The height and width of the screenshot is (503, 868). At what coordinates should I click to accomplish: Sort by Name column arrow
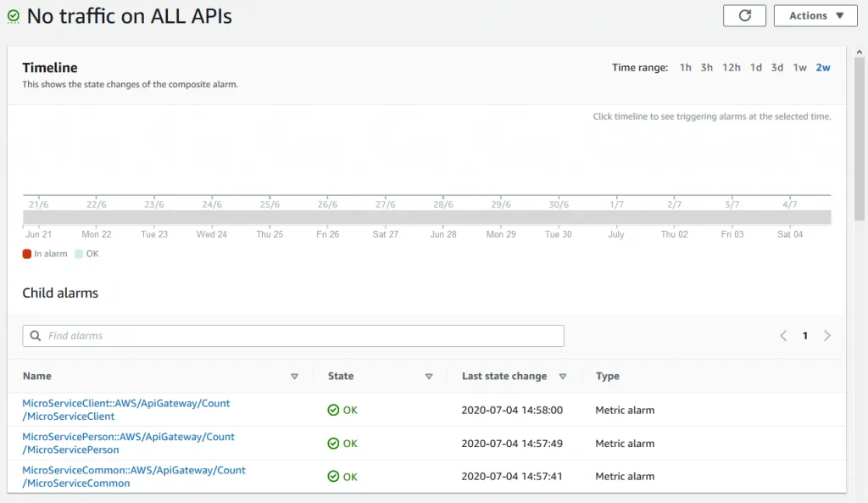point(294,377)
